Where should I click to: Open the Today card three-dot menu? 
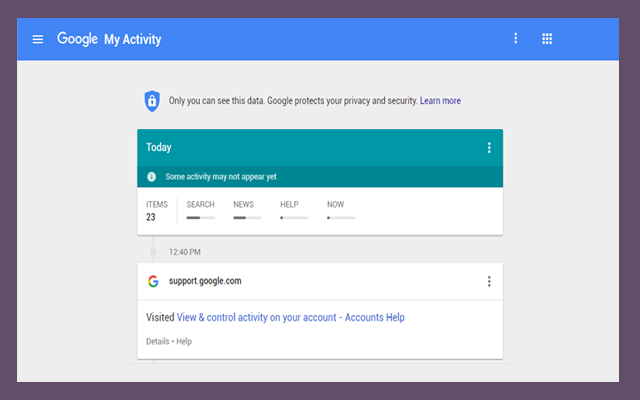489,148
